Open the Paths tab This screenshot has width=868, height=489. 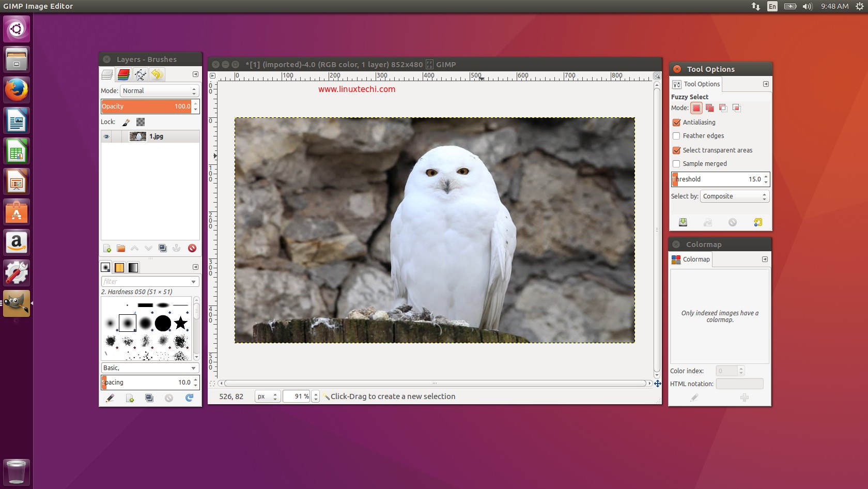[x=140, y=74]
